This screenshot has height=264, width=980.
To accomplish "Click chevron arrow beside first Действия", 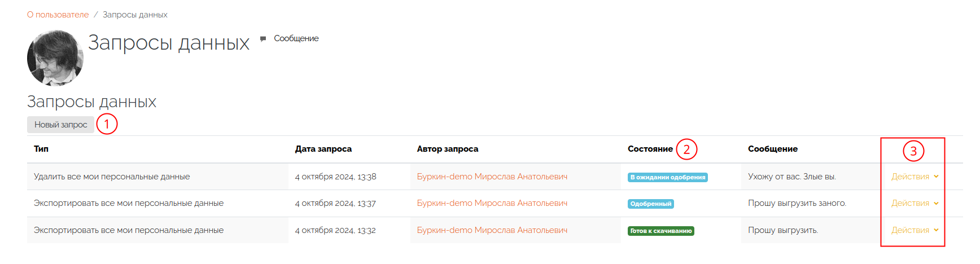I will (936, 177).
